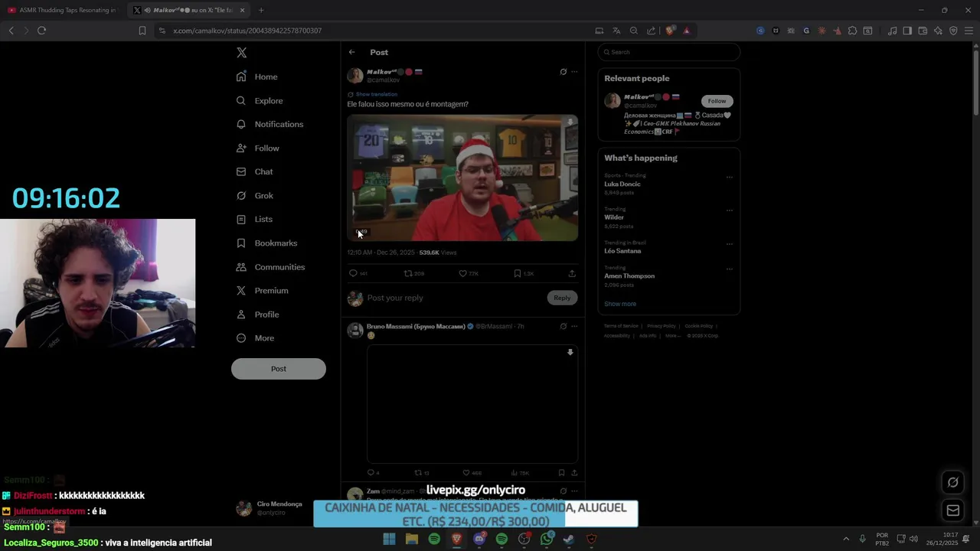The image size is (980, 551).
Task: Open Wilder trending topic
Action: (x=614, y=217)
